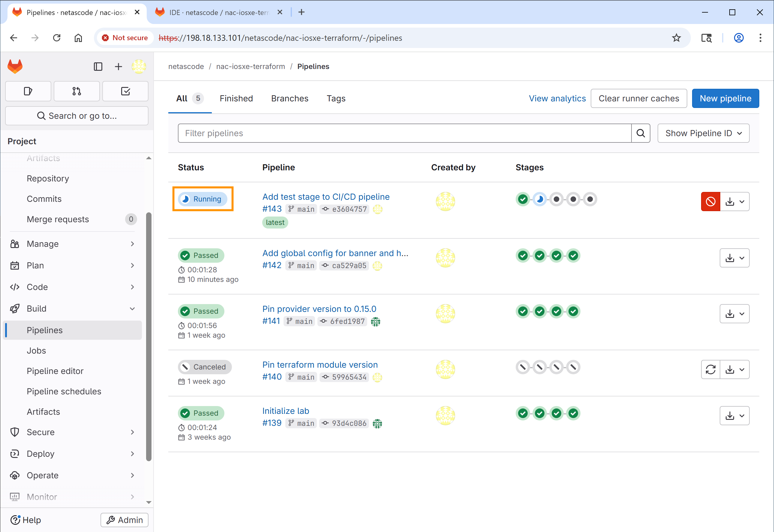Cancel the running pipeline #143

click(x=710, y=201)
